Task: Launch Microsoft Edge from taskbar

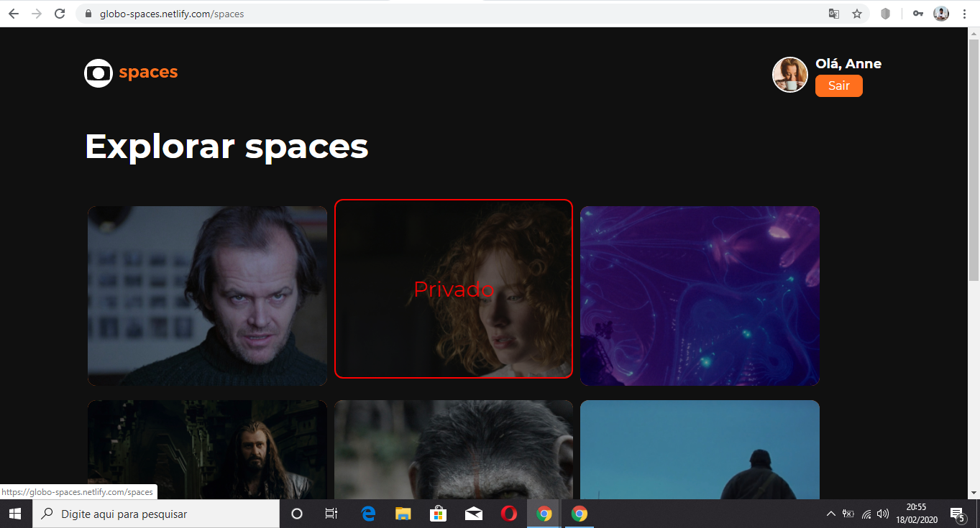Action: tap(368, 514)
